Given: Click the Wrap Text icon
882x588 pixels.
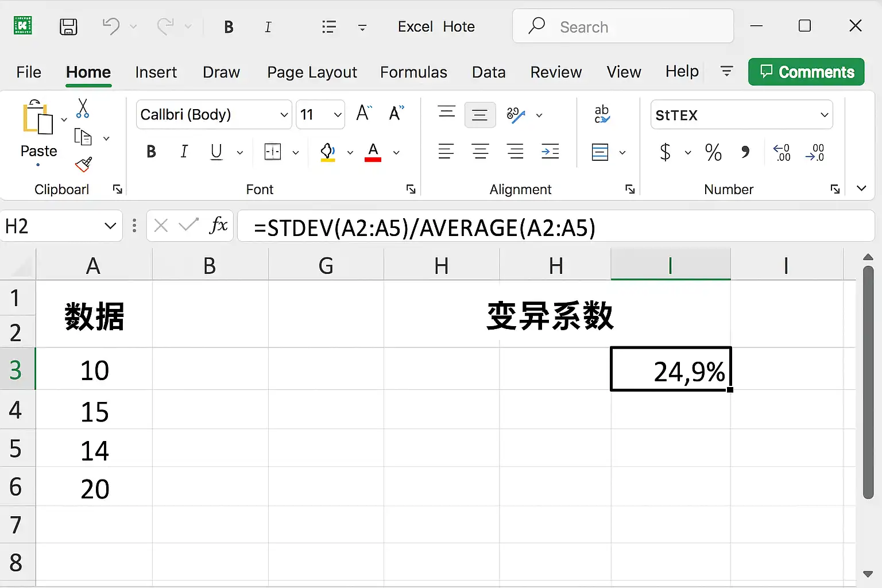Looking at the screenshot, I should (x=602, y=114).
